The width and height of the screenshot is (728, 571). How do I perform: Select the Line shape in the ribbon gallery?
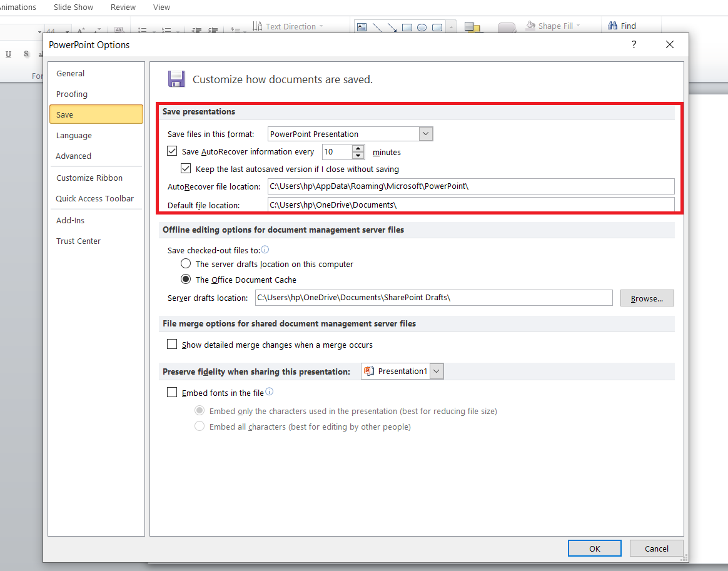[x=377, y=27]
